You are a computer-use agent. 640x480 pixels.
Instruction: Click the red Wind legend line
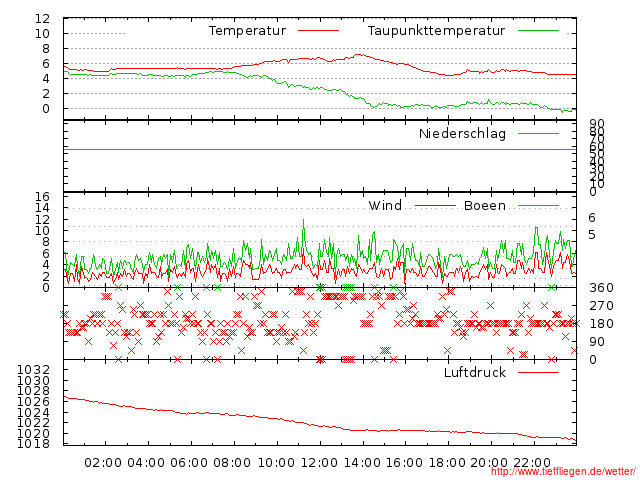[436, 206]
